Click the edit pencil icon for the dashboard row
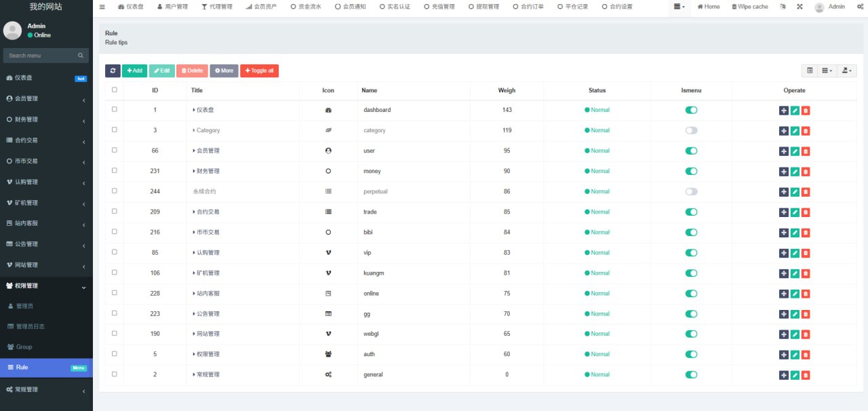 [795, 111]
